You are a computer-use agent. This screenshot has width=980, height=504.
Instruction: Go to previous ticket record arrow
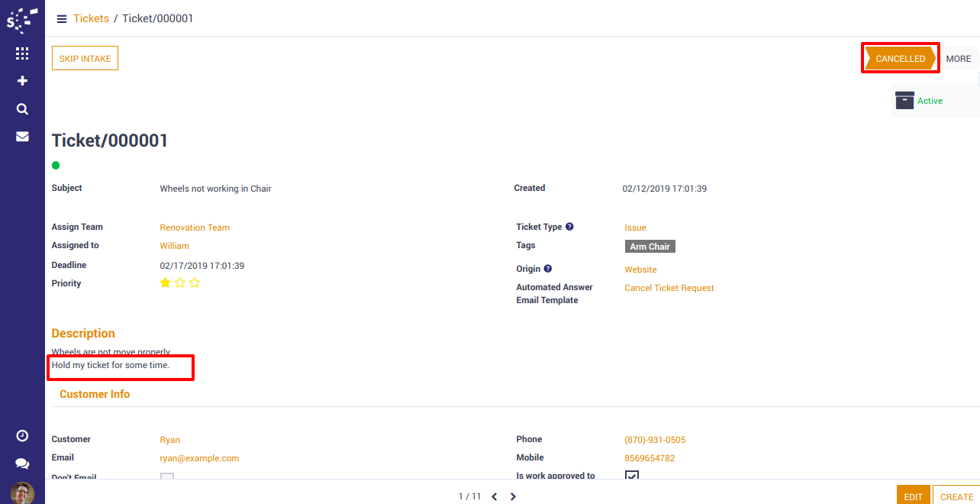pos(494,496)
